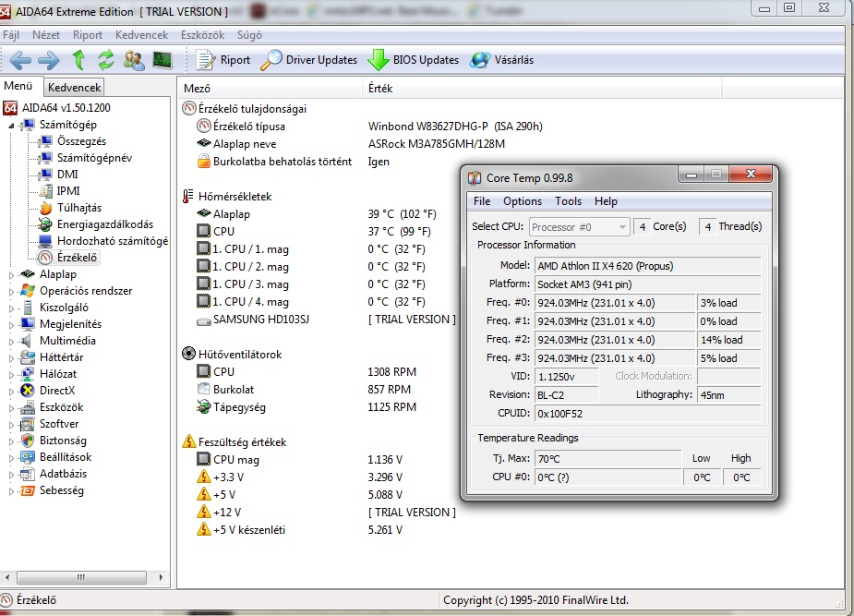Open File menu in Core Temp

coord(481,201)
